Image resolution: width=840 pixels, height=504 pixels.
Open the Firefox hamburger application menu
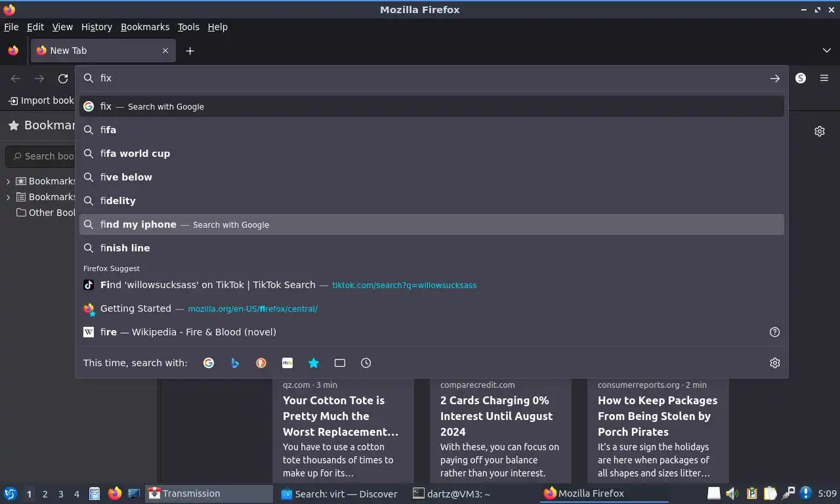(824, 78)
